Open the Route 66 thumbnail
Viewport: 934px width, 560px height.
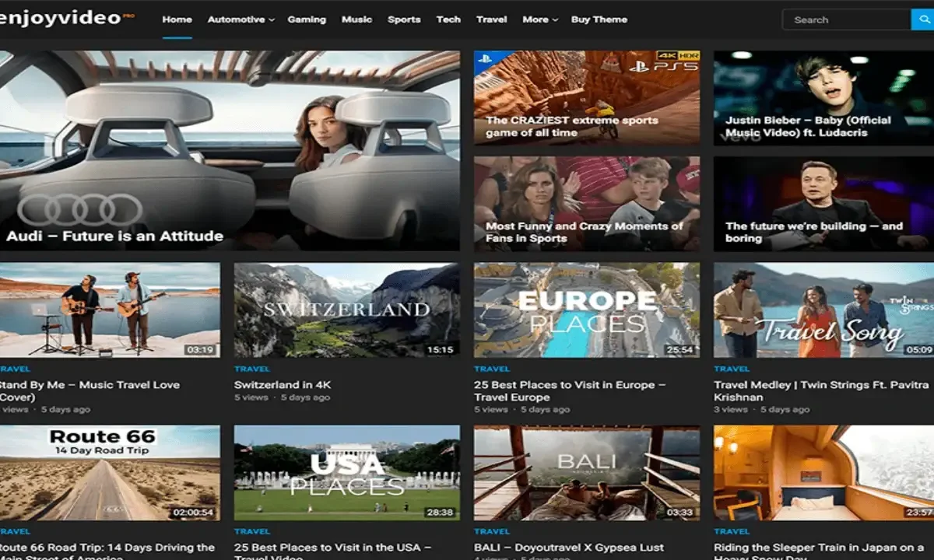tap(110, 473)
